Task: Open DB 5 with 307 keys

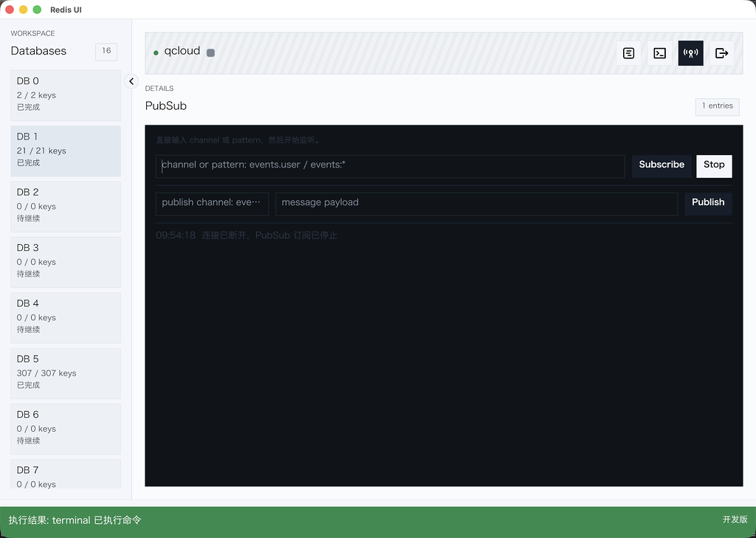Action: tap(66, 373)
